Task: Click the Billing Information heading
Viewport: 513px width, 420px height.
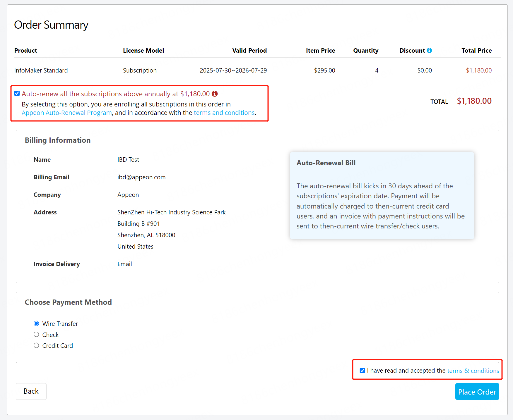Action: tap(58, 140)
